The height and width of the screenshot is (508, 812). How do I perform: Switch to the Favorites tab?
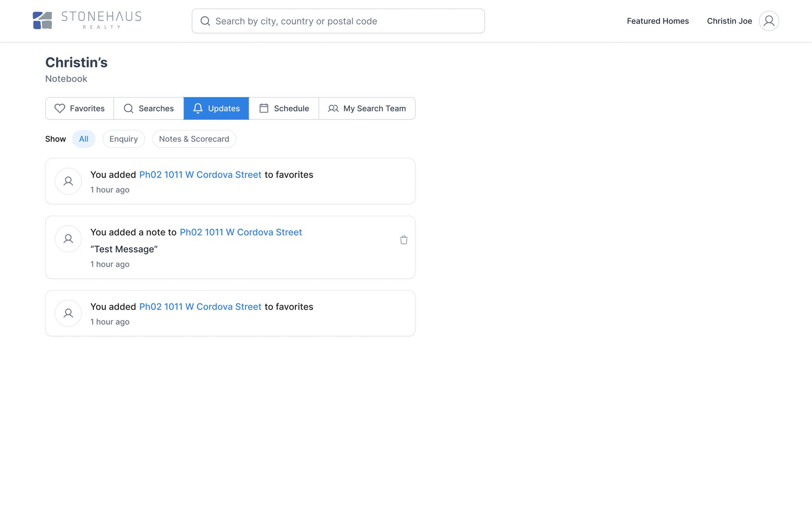click(80, 109)
